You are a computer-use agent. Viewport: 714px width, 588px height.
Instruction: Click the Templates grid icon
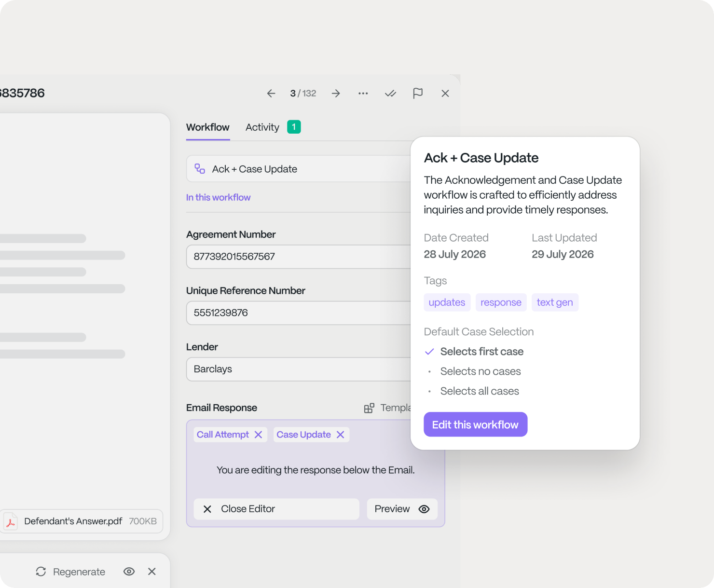coord(369,408)
